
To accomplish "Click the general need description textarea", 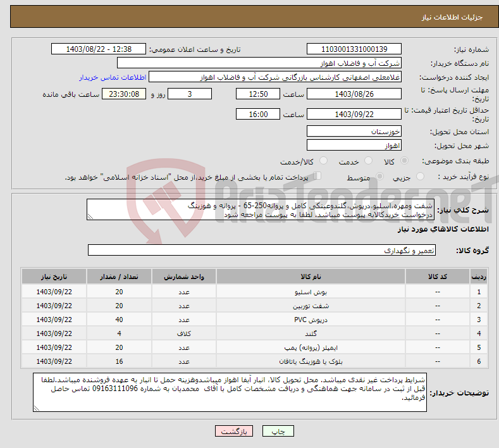I will pos(261,209).
